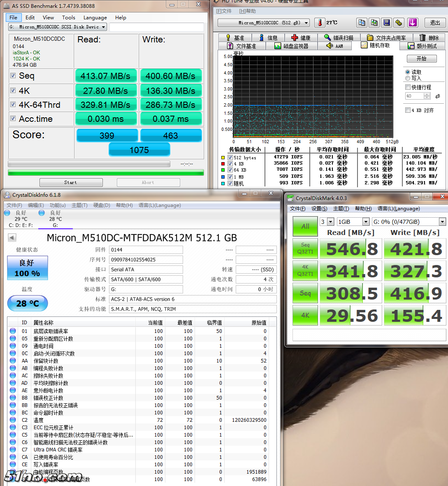Enable the 快捷行程 short stroke checkbox
448x486 pixels.
coord(408,87)
